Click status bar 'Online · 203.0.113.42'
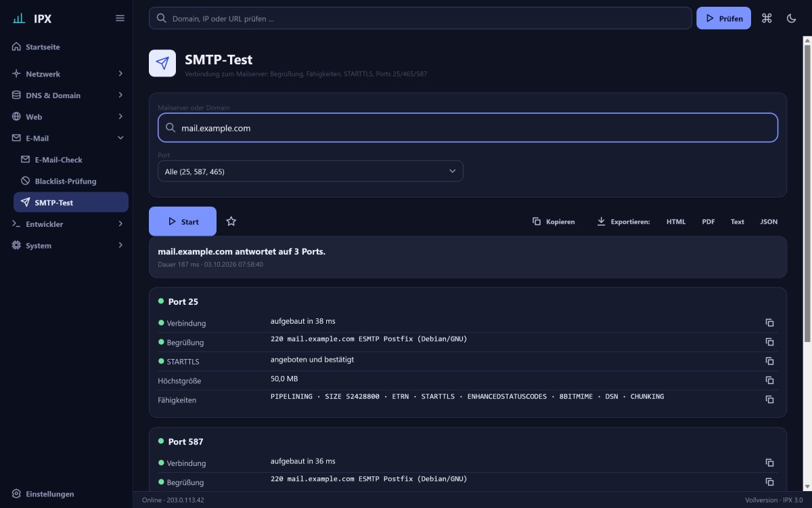Image resolution: width=812 pixels, height=508 pixels. click(x=173, y=500)
